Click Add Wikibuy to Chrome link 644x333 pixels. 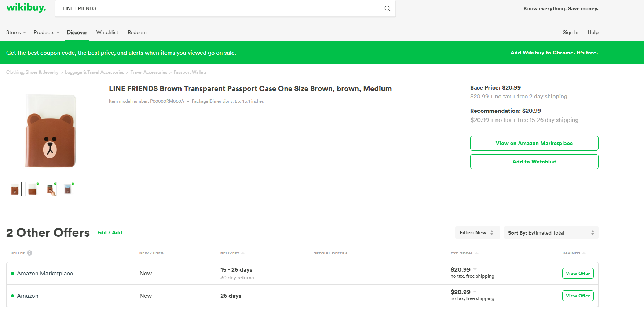[x=554, y=53]
